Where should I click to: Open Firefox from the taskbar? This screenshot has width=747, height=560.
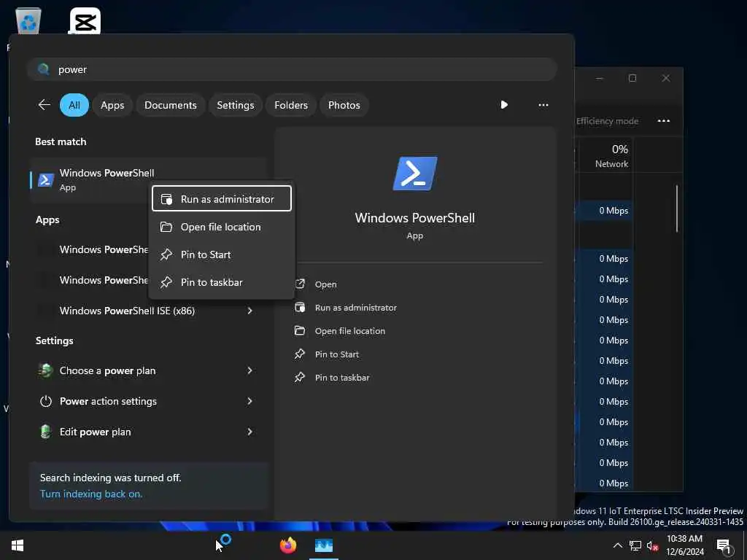288,545
